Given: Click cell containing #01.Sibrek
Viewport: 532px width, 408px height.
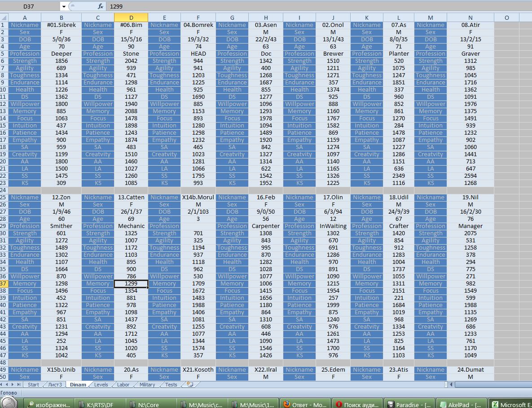Looking at the screenshot, I should coord(62,25).
